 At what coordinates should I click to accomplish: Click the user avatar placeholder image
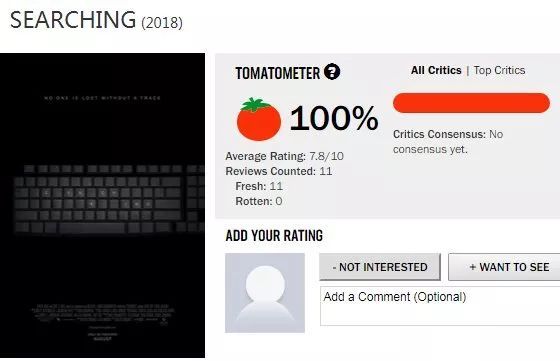click(x=265, y=293)
